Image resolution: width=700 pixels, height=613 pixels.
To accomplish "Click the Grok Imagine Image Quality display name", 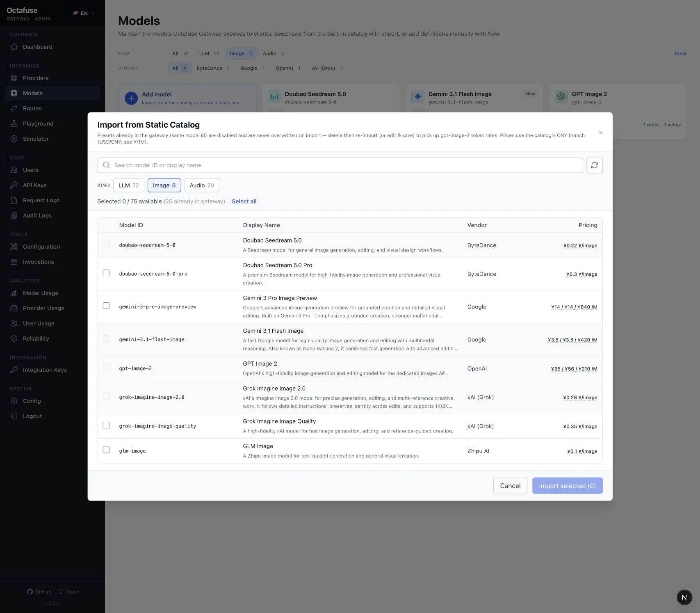I will (x=279, y=421).
